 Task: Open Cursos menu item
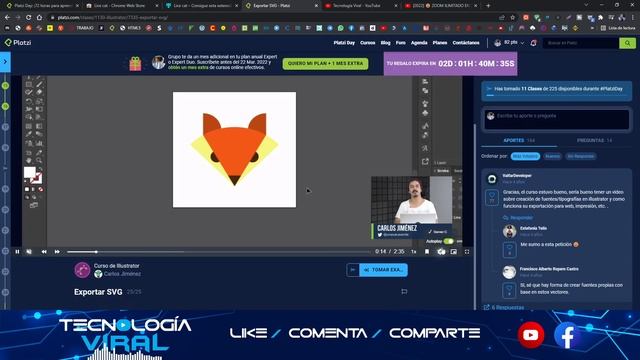(367, 43)
